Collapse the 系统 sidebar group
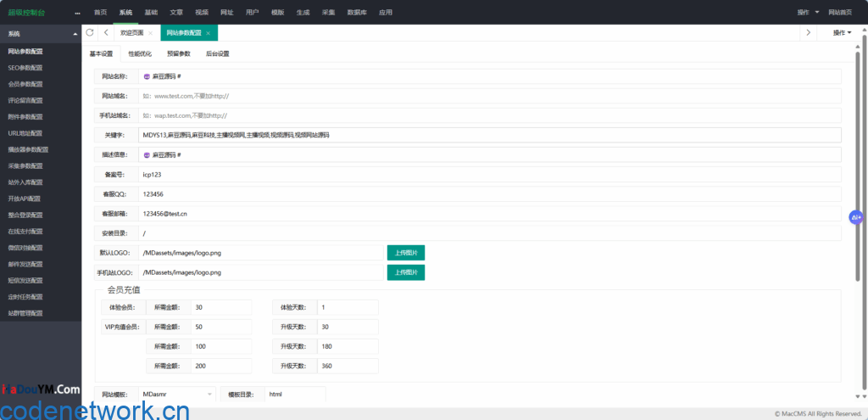The width and height of the screenshot is (868, 420). (x=75, y=34)
